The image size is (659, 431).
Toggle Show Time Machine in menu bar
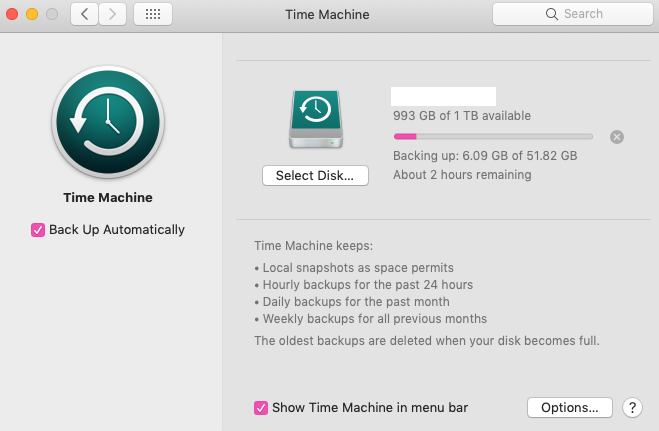pyautogui.click(x=261, y=407)
